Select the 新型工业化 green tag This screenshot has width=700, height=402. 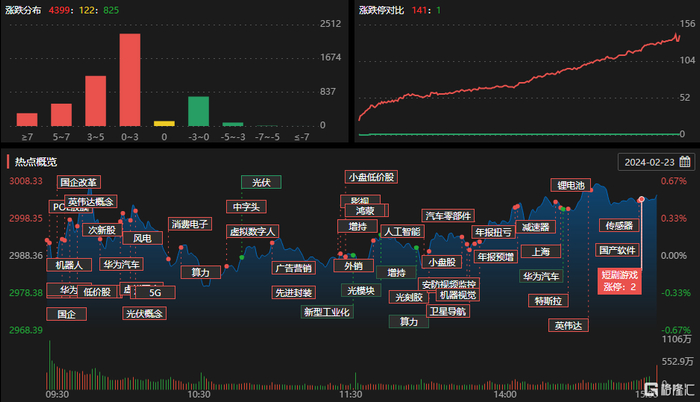coord(327,312)
